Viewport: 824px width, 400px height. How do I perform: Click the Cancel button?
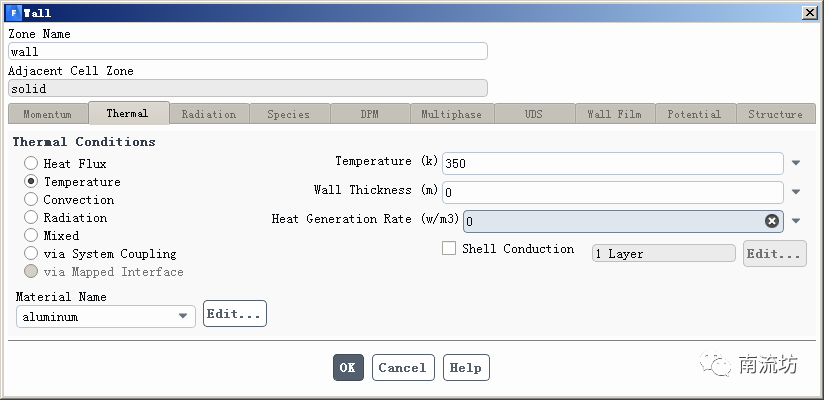point(403,367)
